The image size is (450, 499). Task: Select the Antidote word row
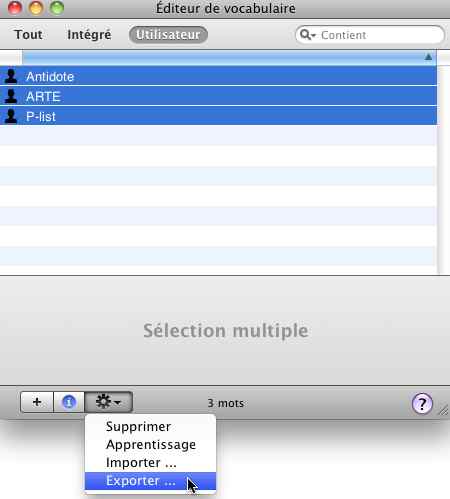point(218,76)
